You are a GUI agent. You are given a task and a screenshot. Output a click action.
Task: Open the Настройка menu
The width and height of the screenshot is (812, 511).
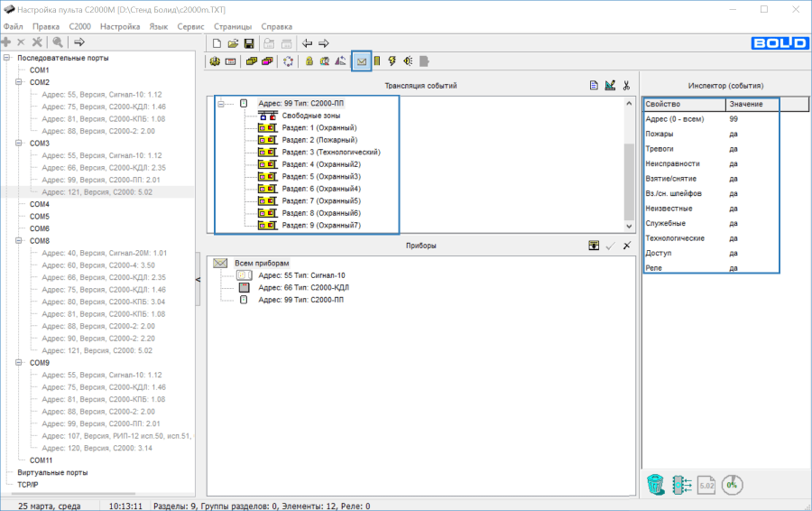tap(120, 26)
